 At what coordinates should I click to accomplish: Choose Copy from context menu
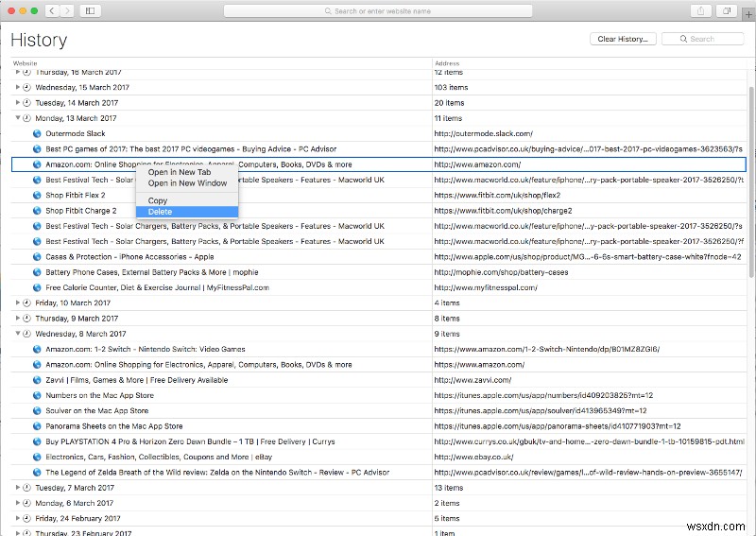pyautogui.click(x=187, y=200)
